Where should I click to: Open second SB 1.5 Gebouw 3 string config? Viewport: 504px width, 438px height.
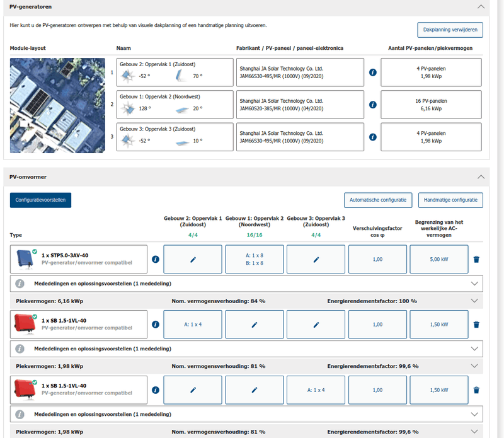(x=316, y=390)
